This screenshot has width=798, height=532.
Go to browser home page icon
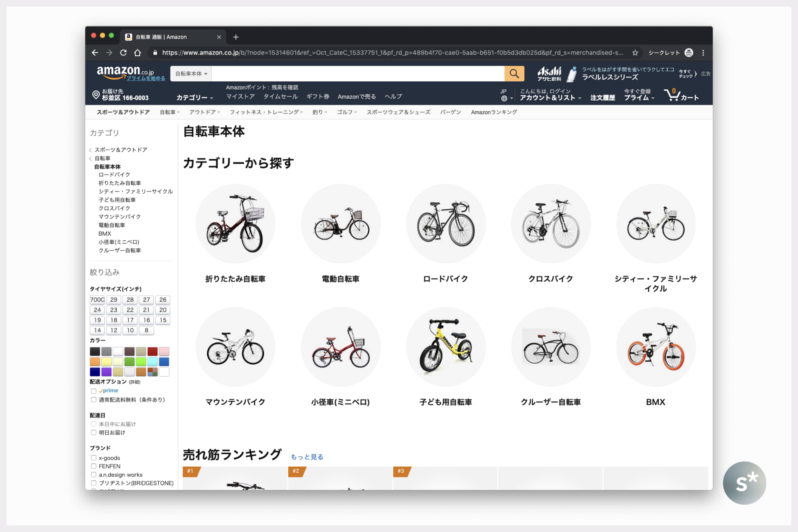138,53
